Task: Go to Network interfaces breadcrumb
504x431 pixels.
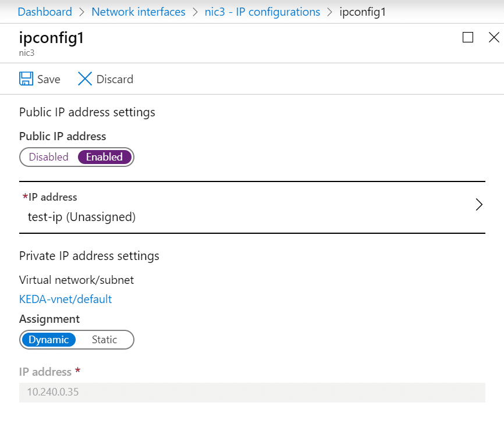Action: tap(139, 12)
